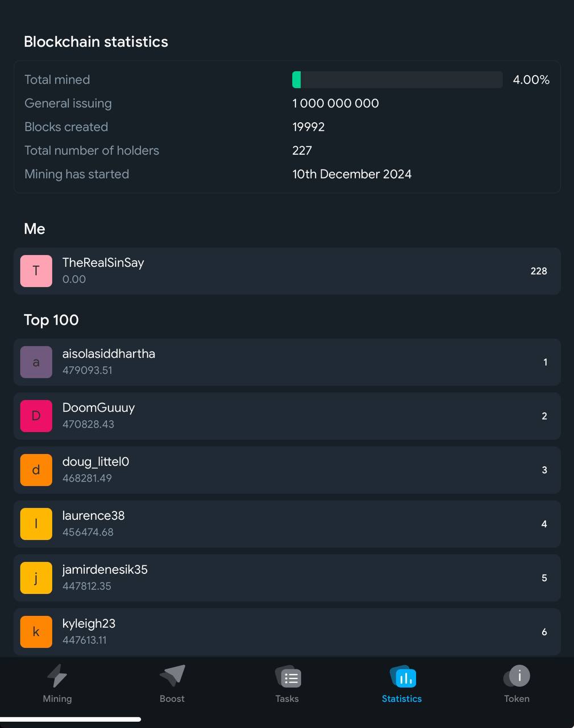This screenshot has height=728, width=574.
Task: Click the Total mined progress bar
Action: tap(397, 80)
